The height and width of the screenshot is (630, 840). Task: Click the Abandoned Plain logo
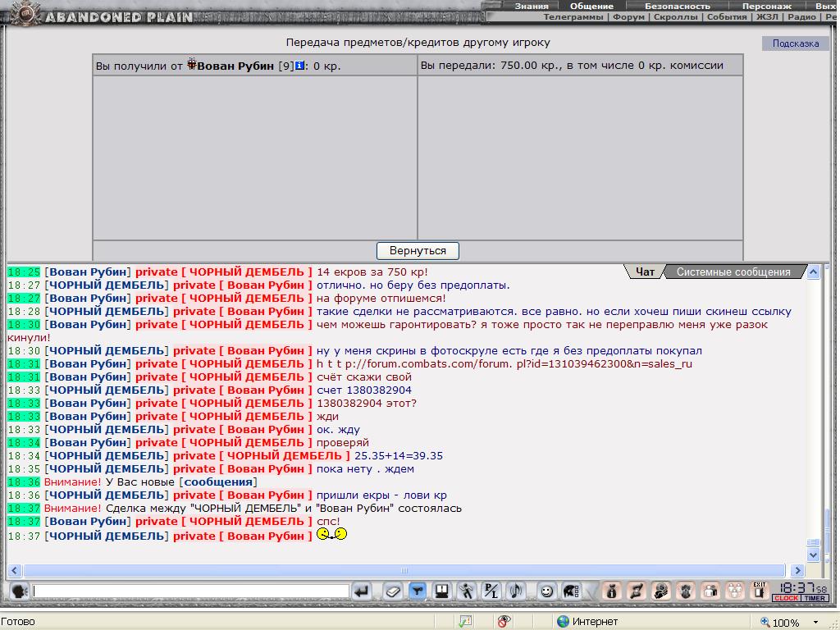pos(102,15)
